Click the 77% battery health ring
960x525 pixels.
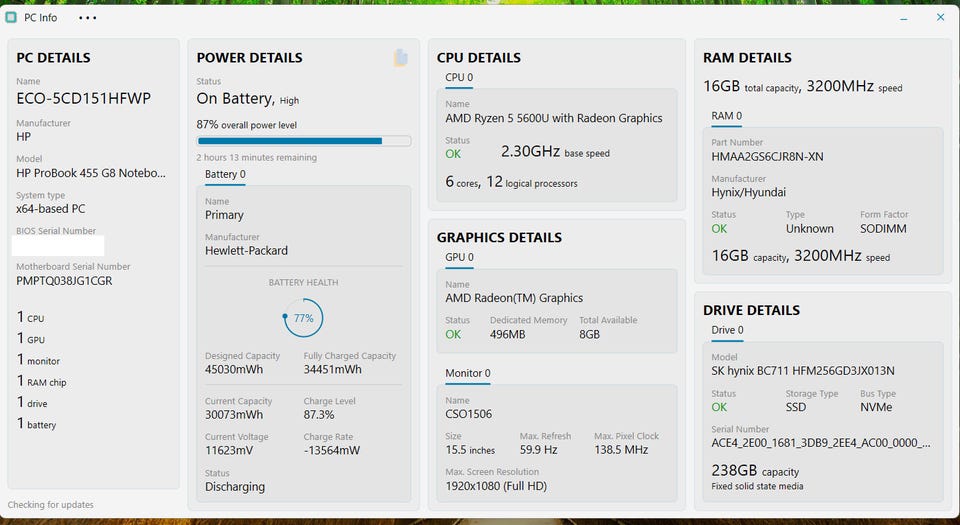coord(303,318)
